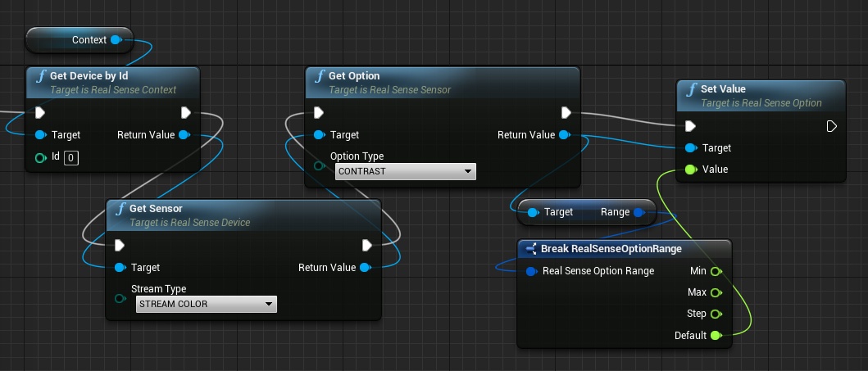Click Get Device by Id execution input pin
The width and height of the screenshot is (868, 371).
(x=39, y=113)
